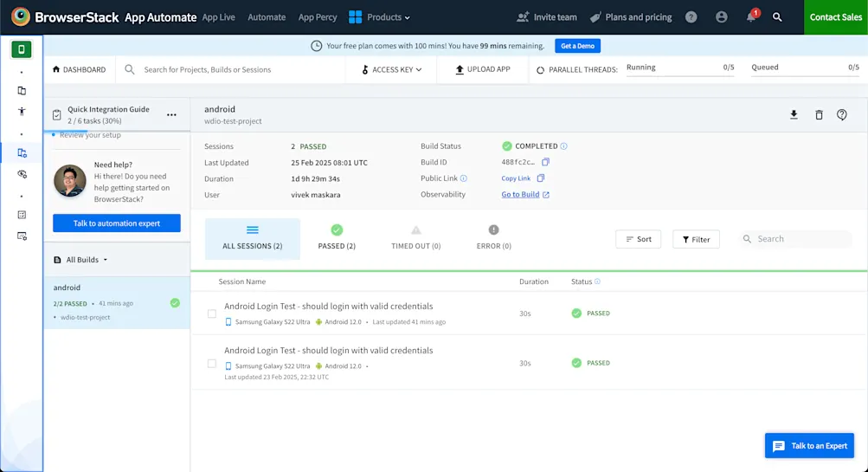Click the Get a Demo button
The height and width of the screenshot is (472, 868).
(x=577, y=46)
